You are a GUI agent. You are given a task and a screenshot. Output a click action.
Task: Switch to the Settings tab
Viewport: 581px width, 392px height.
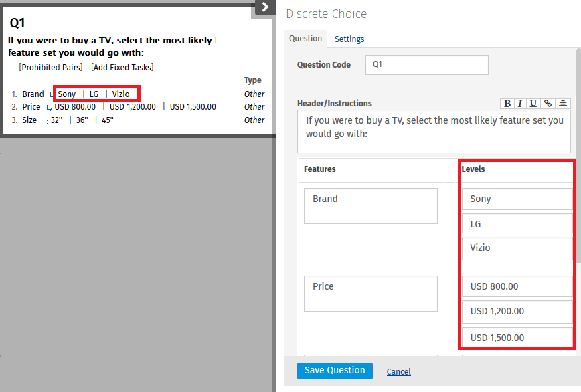tap(349, 39)
